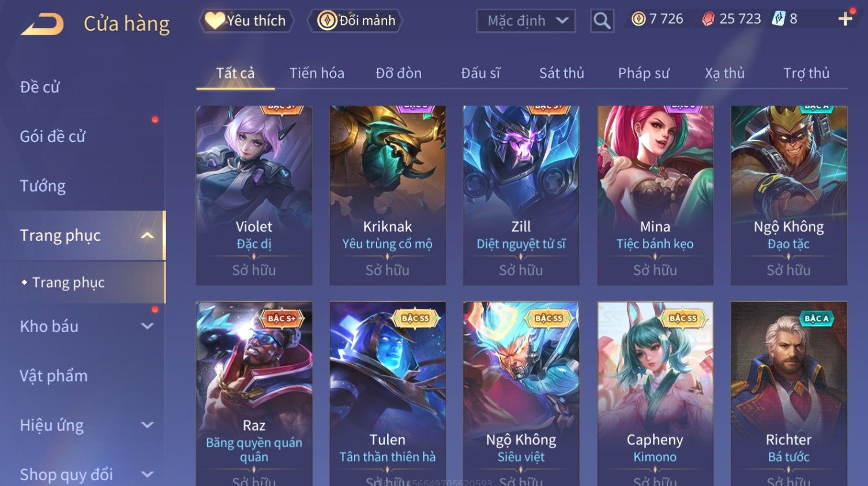Expand the Hiệu ứng sidebar section
The width and height of the screenshot is (868, 486).
tap(147, 425)
